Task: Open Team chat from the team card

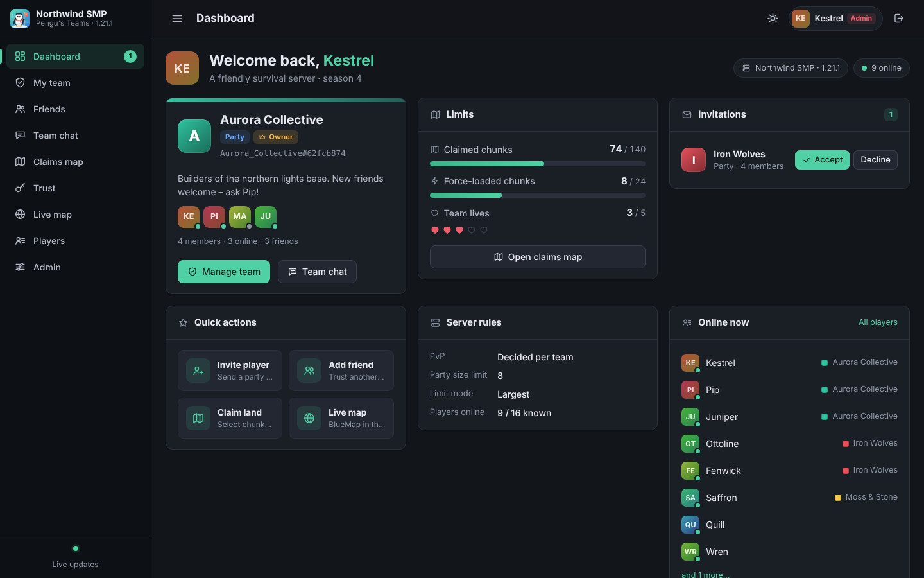Action: [x=317, y=272]
